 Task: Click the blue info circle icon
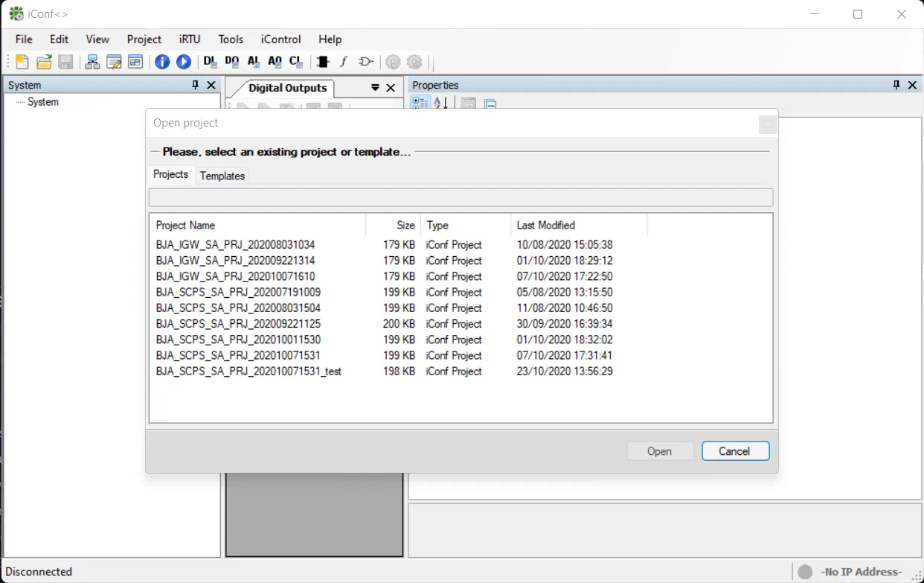[162, 62]
